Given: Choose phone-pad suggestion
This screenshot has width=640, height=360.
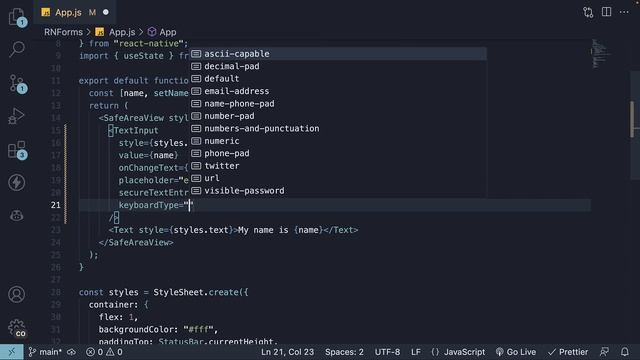Looking at the screenshot, I should pos(338,153).
